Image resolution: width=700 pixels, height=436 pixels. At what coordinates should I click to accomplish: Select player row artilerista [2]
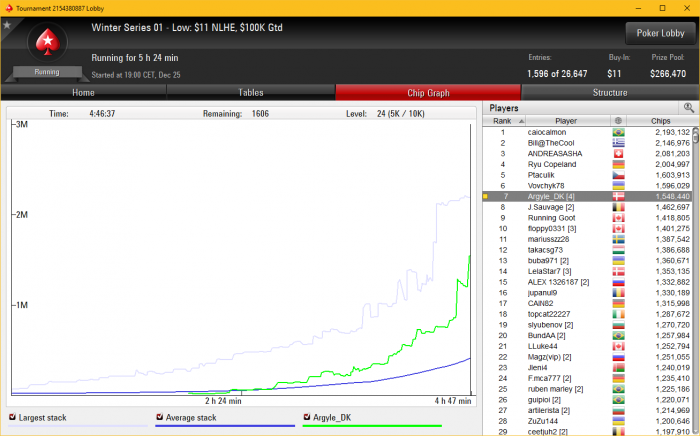tap(588, 411)
